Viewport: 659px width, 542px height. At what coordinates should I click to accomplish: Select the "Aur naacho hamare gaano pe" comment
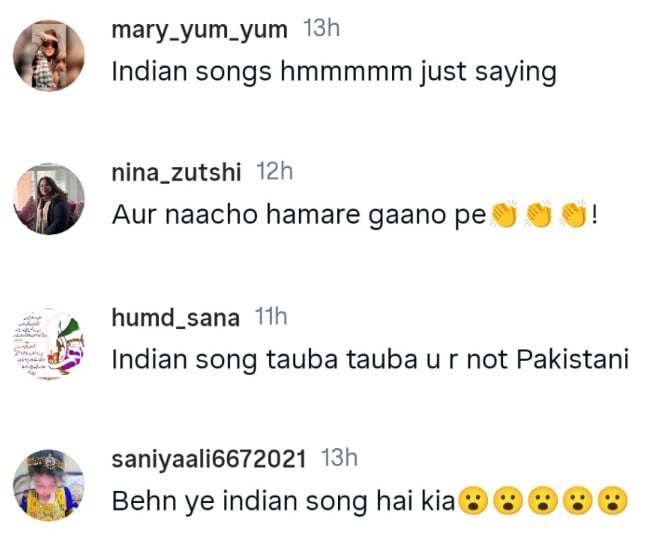coord(298,215)
